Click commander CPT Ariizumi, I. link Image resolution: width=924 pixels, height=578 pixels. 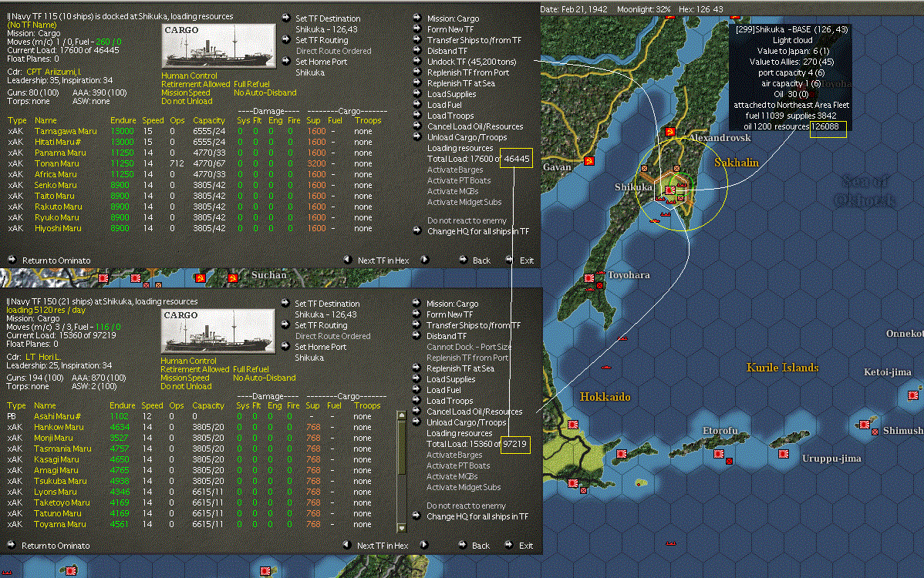point(54,72)
